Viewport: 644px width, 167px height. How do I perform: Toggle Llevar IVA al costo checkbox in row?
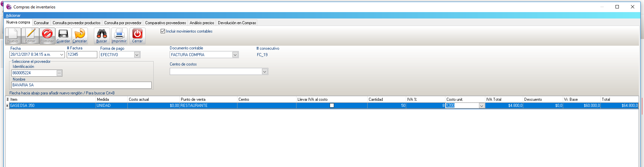[x=332, y=106]
